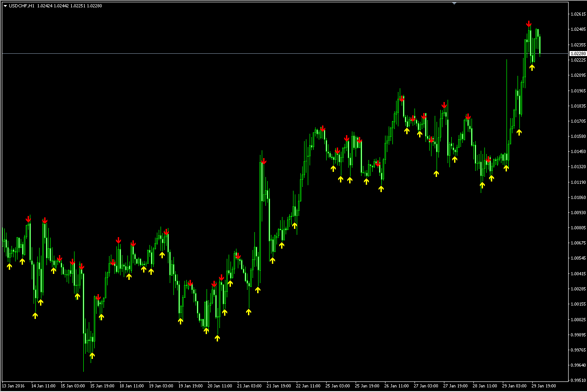587x392 pixels.
Task: Click price scale value 1.02615
Action: (578, 14)
